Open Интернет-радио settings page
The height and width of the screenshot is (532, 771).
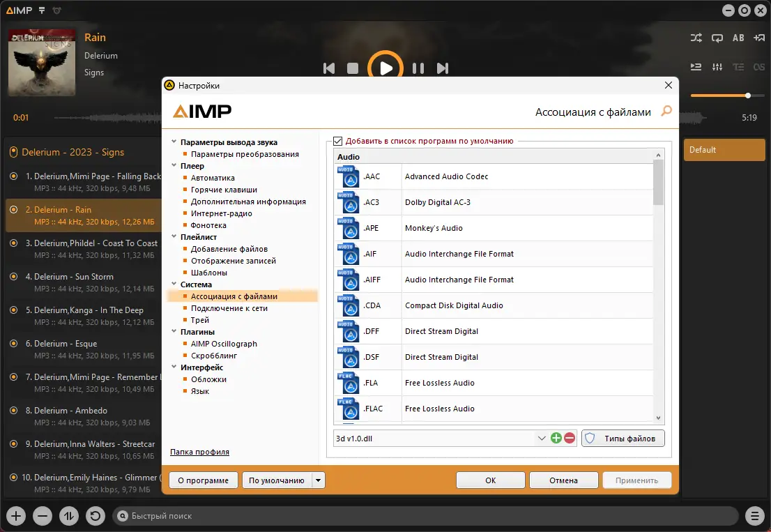coord(221,213)
